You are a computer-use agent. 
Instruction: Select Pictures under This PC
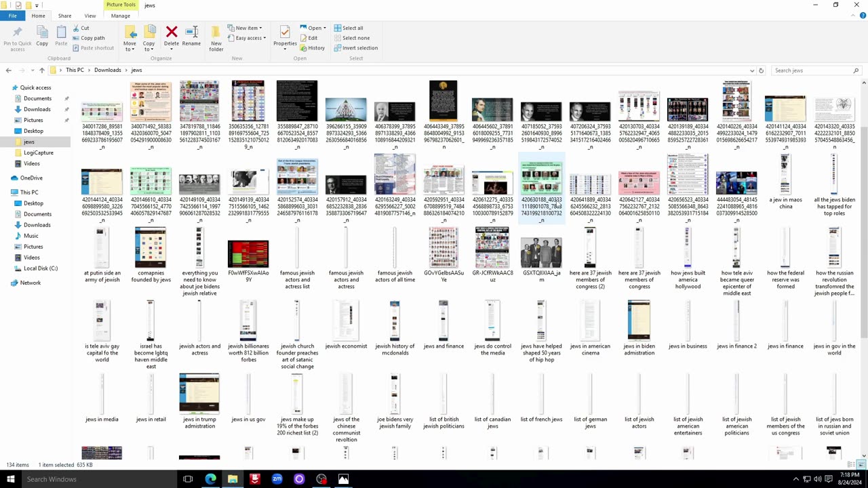tap(33, 247)
